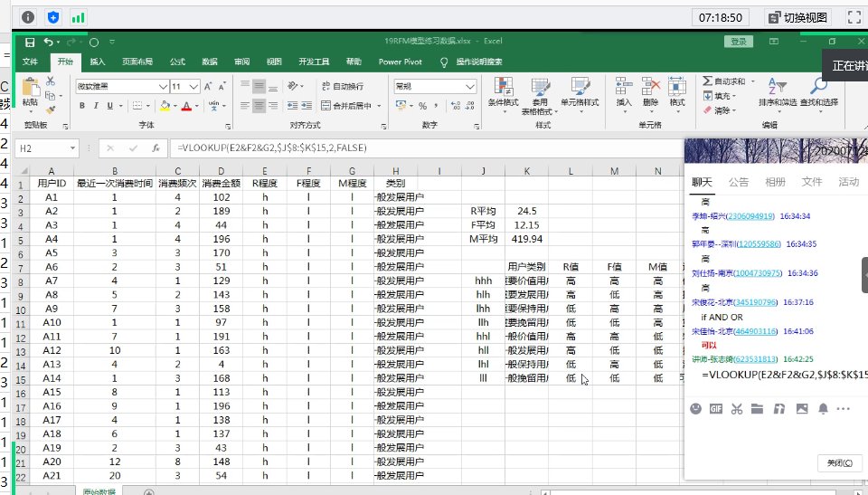Open the File (文件) tab

31,62
